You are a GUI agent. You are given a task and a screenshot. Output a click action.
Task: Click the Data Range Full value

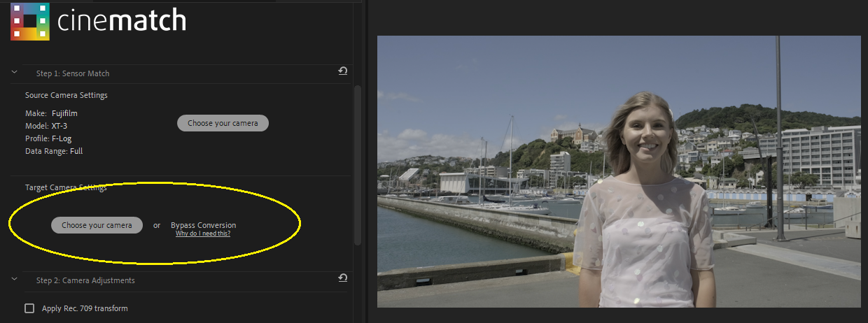[76, 151]
